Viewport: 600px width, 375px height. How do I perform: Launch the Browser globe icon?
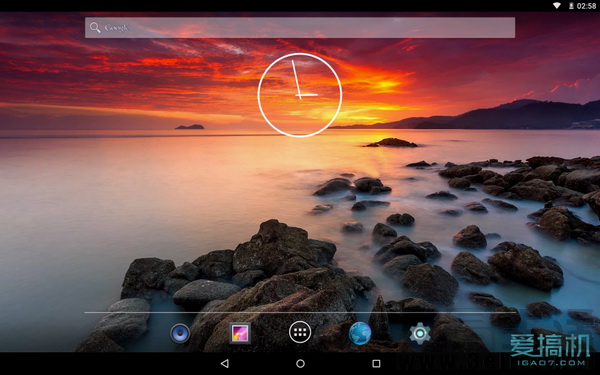coord(360,333)
